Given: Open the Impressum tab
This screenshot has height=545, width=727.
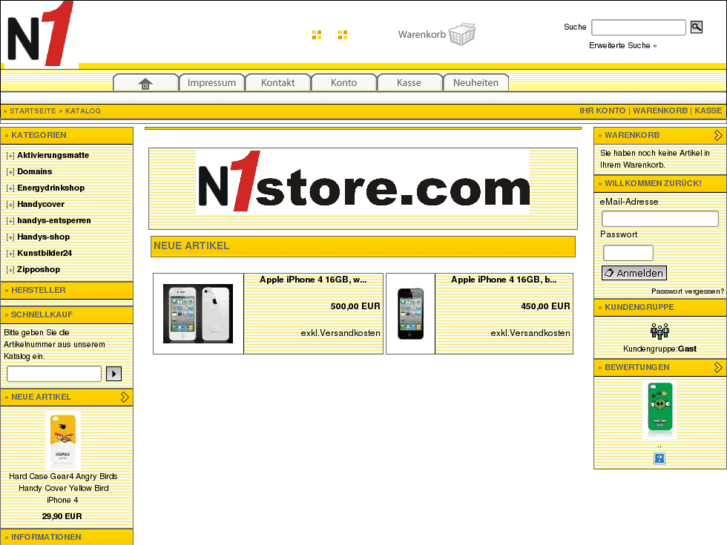Looking at the screenshot, I should click(211, 83).
